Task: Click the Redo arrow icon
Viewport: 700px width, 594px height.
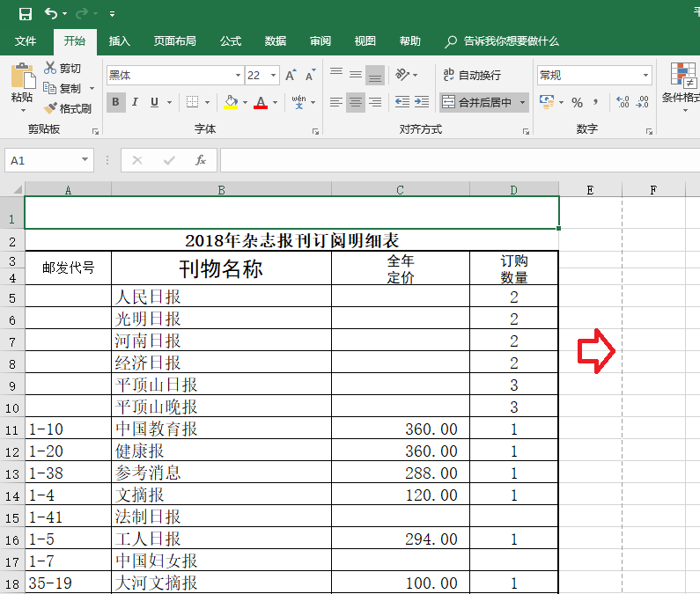Action: 82,14
